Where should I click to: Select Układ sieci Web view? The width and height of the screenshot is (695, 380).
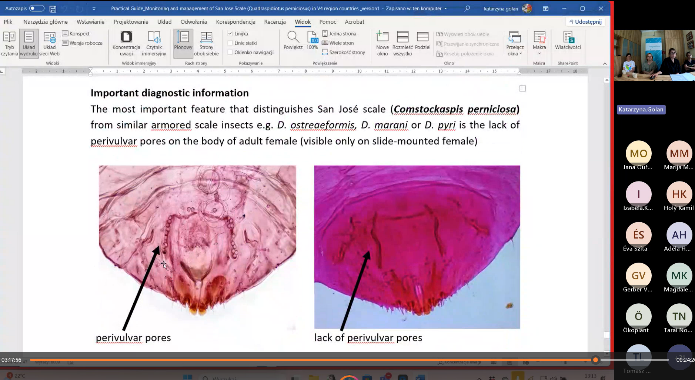tap(49, 43)
